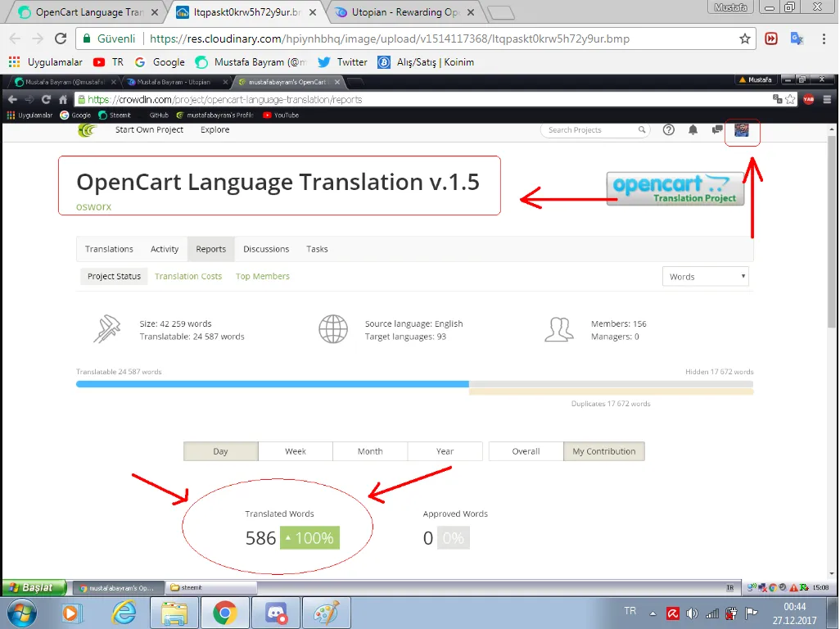This screenshot has height=629, width=840.
Task: Select the Project Status sub-tab
Action: coord(114,277)
